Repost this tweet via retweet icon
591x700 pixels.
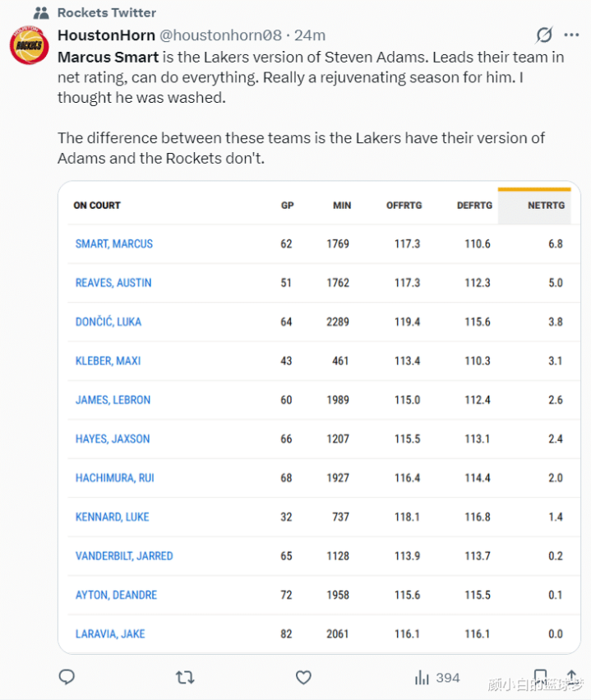click(x=185, y=677)
